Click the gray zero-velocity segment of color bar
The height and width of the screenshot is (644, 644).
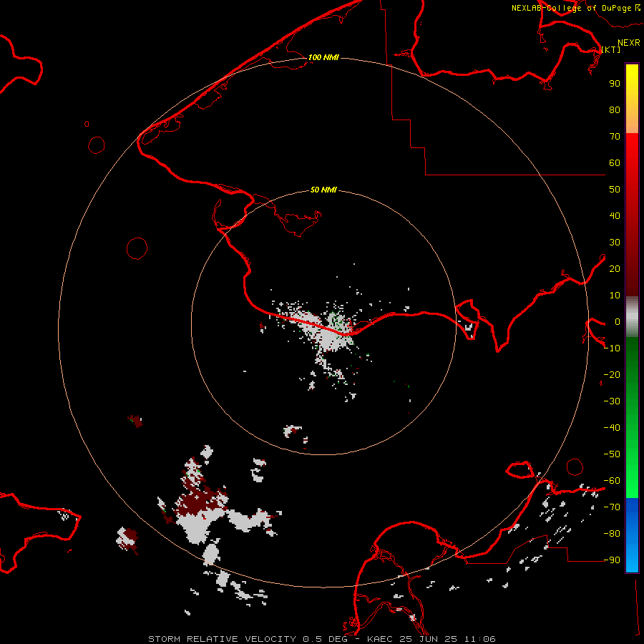632,317
